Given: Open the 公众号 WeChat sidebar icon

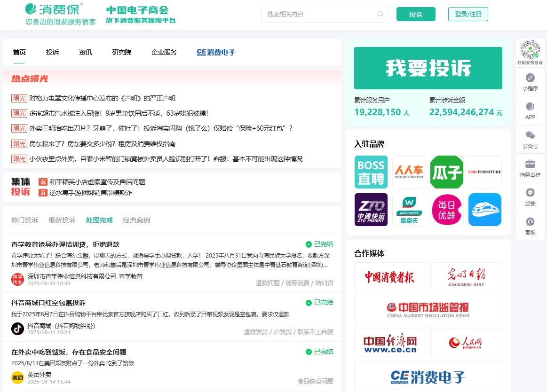Looking at the screenshot, I should click(x=530, y=135).
